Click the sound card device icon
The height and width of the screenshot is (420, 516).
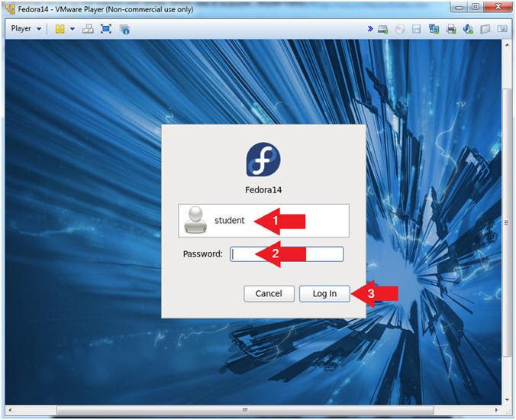[468, 29]
